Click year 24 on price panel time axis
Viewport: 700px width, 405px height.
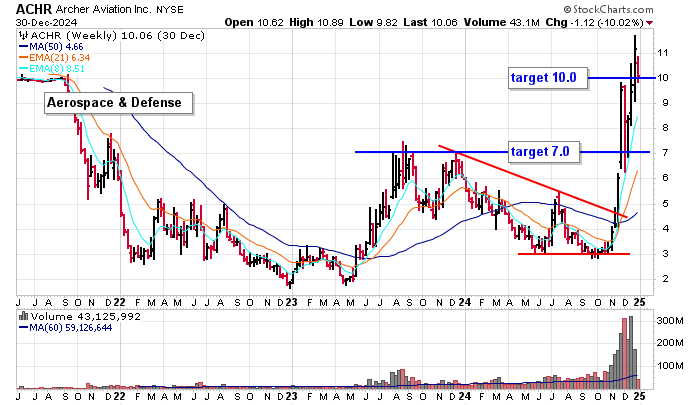[x=465, y=302]
